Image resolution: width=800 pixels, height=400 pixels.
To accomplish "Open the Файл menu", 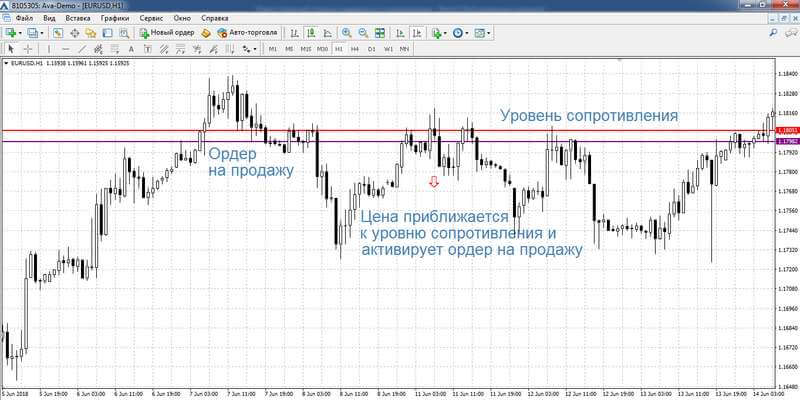I will coord(24,18).
